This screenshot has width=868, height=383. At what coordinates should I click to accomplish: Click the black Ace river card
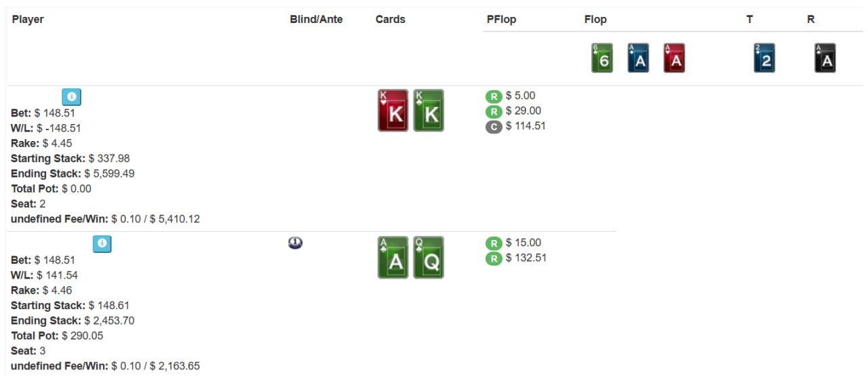(825, 58)
